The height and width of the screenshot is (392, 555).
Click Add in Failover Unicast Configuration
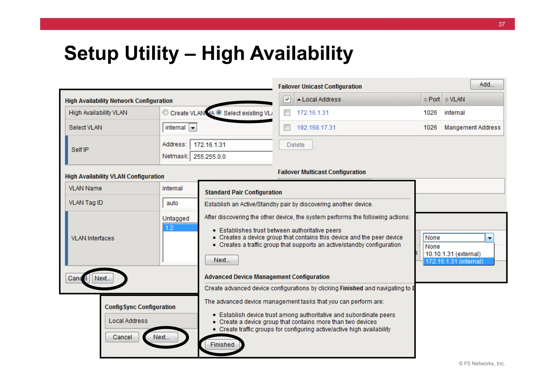[x=487, y=85]
